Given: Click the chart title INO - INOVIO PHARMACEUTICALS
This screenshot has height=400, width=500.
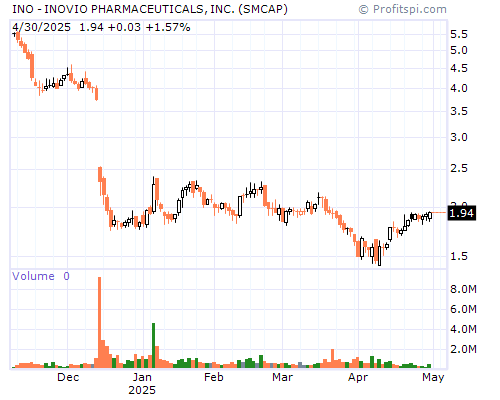Looking at the screenshot, I should coord(150,9).
